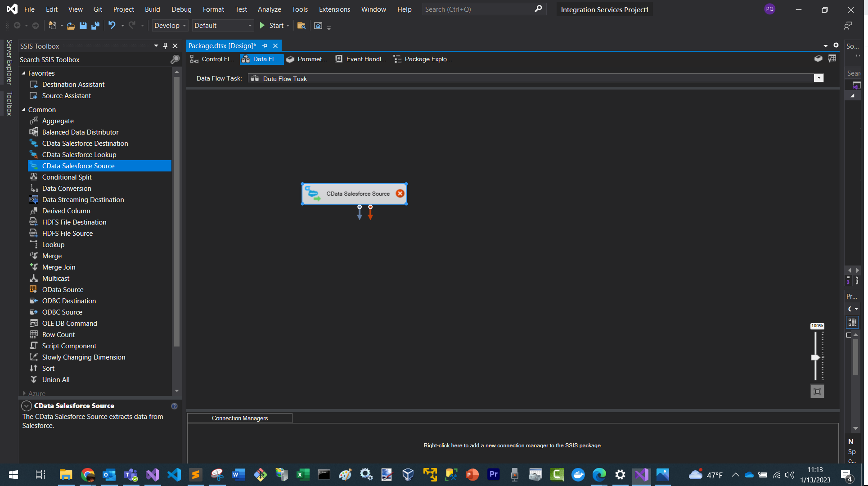The image size is (868, 486).
Task: Open the Develop configuration dropdown
Action: pyautogui.click(x=170, y=26)
